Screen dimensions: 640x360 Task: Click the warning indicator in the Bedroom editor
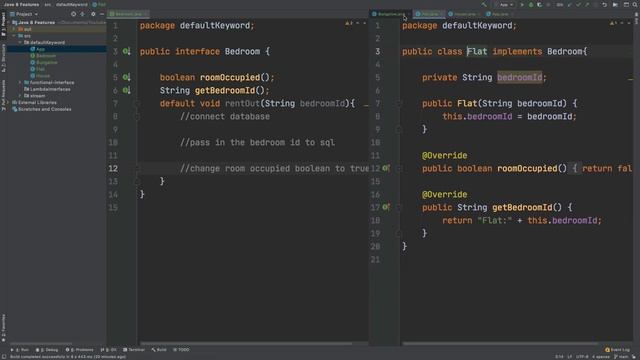pyautogui.click(x=348, y=24)
